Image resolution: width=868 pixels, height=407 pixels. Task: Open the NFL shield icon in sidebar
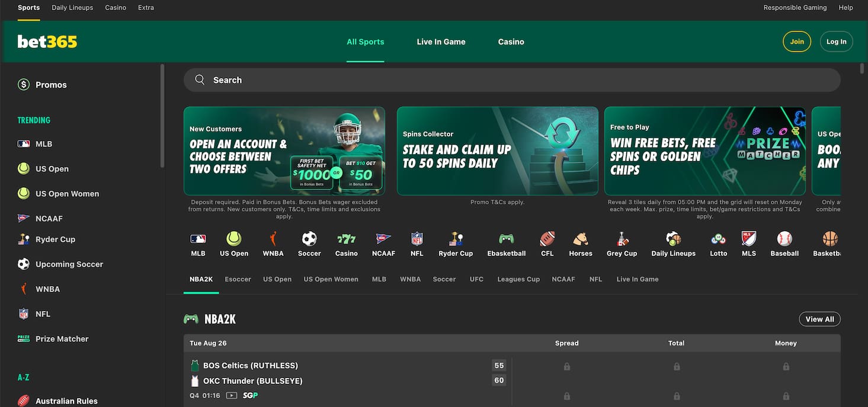click(24, 314)
